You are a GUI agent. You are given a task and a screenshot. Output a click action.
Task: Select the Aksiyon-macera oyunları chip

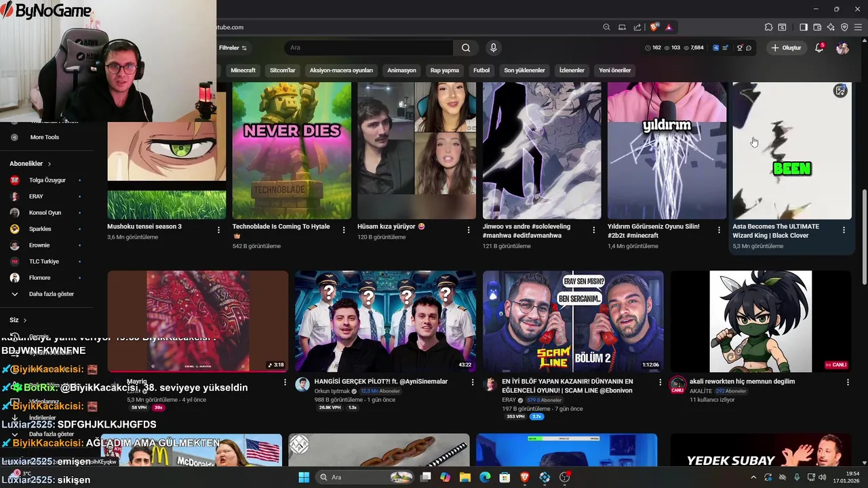[x=341, y=70]
